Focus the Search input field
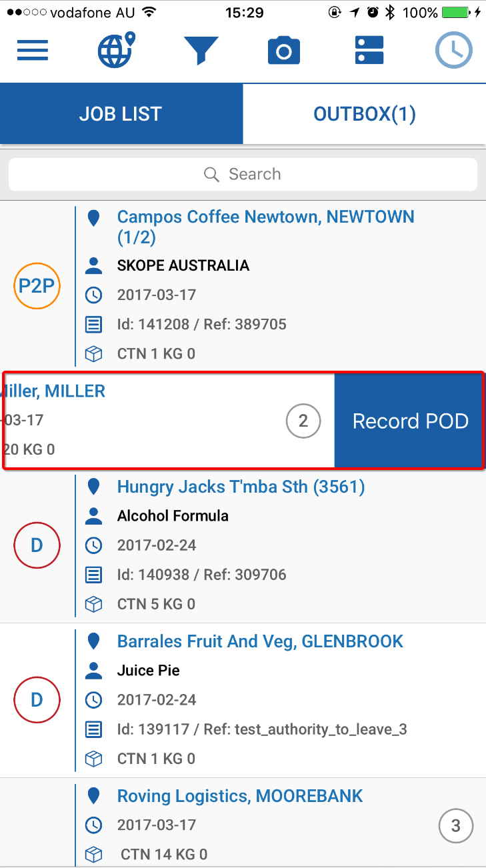Screen dimensions: 486x868 click(243, 175)
